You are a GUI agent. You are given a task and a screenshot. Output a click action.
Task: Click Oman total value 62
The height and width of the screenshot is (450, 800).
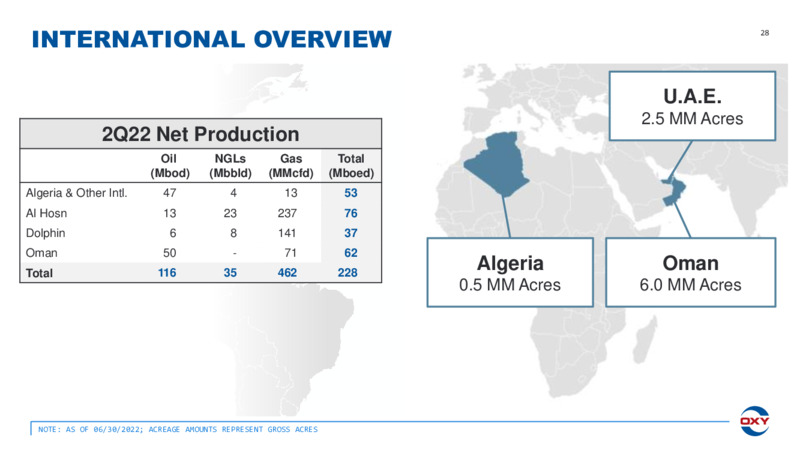point(351,253)
